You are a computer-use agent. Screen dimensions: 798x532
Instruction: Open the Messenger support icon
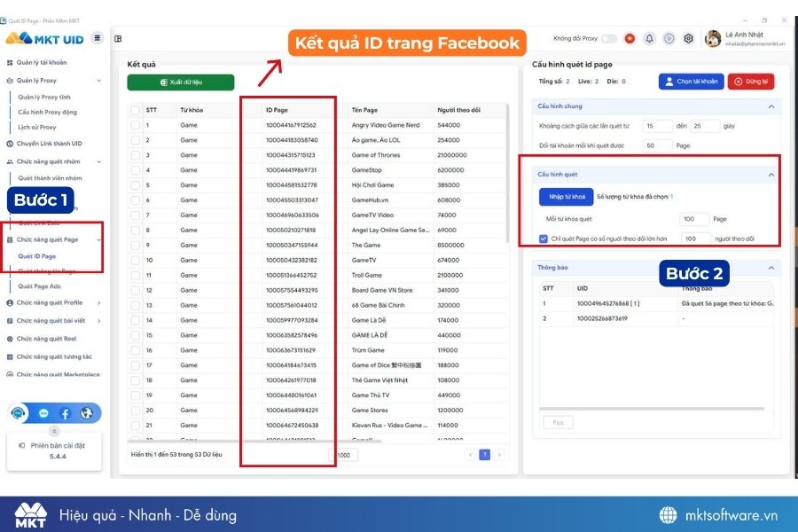tap(44, 413)
